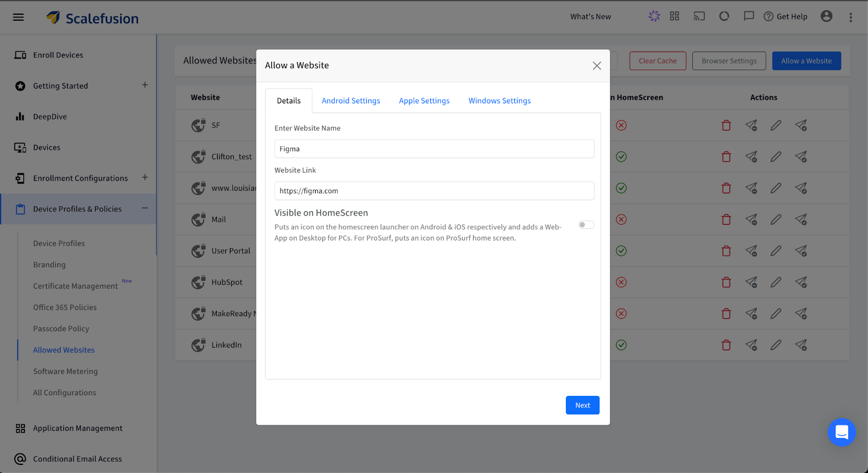Edit the LinkedIn website row
Viewport: 868px width, 473px height.
pos(776,345)
